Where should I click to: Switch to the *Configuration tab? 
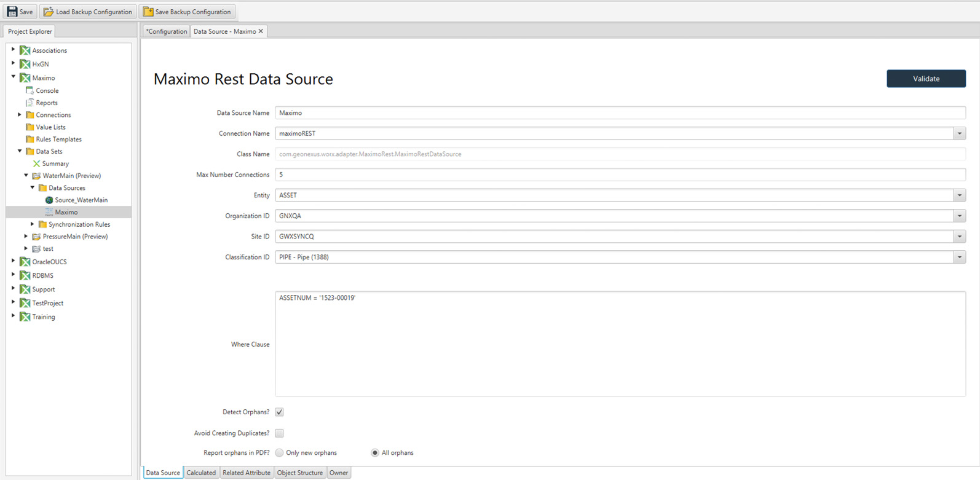[167, 31]
